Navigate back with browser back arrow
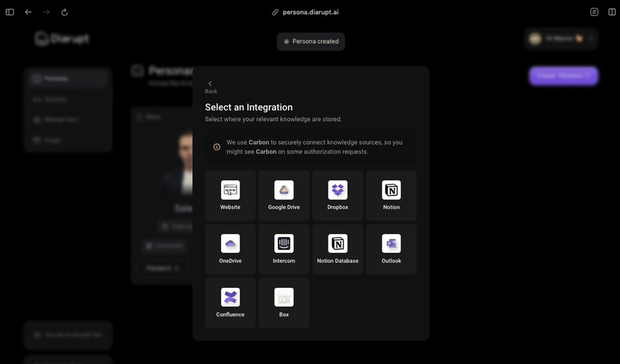620x364 pixels. 28,12
